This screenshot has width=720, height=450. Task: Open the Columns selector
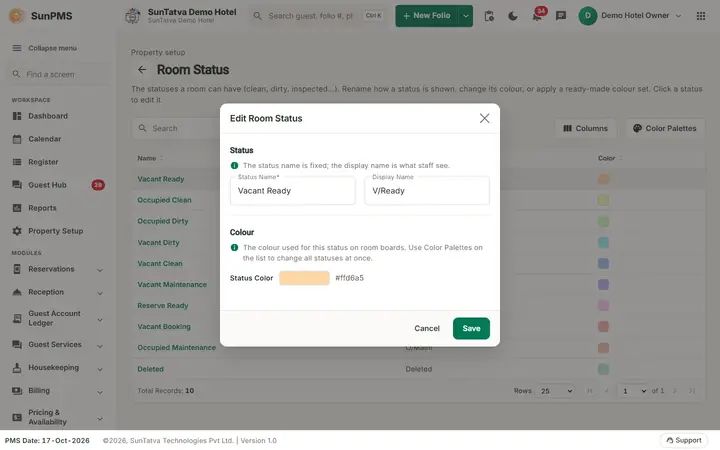(585, 128)
